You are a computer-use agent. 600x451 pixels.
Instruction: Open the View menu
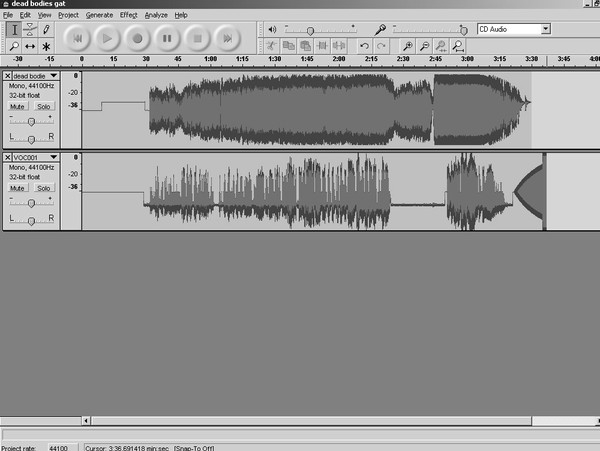44,15
